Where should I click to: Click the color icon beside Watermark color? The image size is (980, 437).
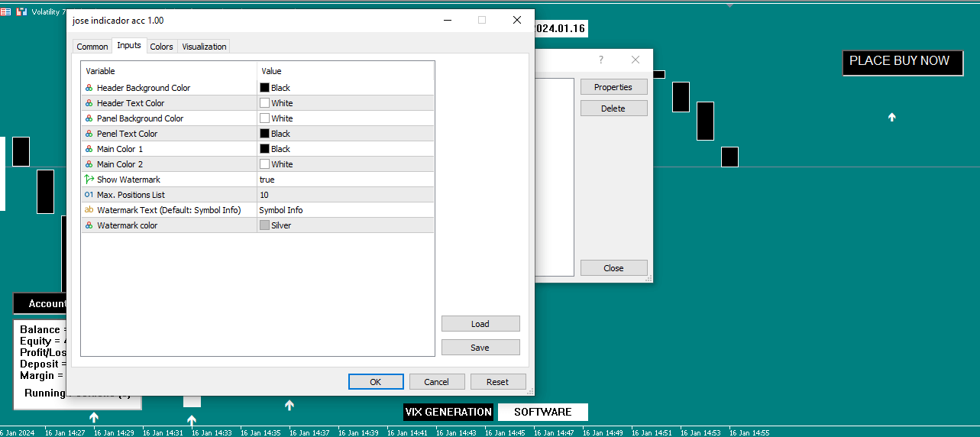tap(89, 225)
